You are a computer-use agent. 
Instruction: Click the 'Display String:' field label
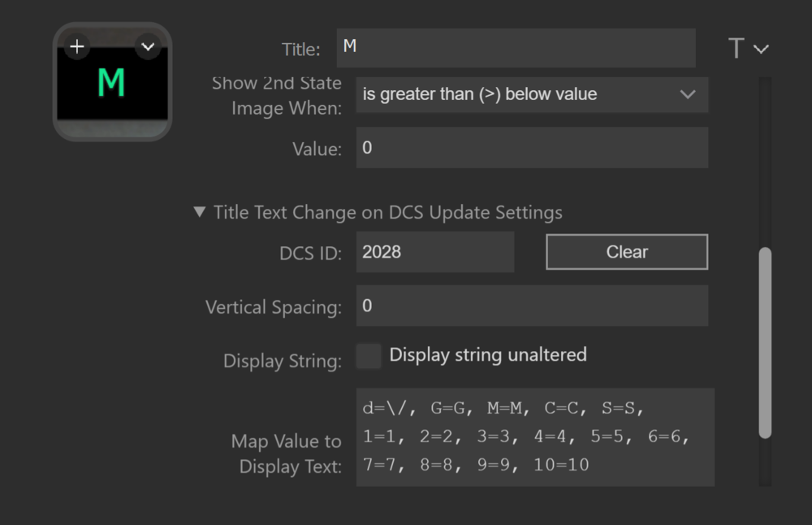point(282,361)
